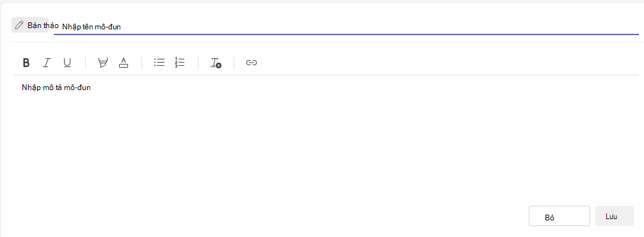Focus the Nhập tên mô-đun name field
Image resolution: width=644 pixels, height=237 pixels.
(x=346, y=27)
